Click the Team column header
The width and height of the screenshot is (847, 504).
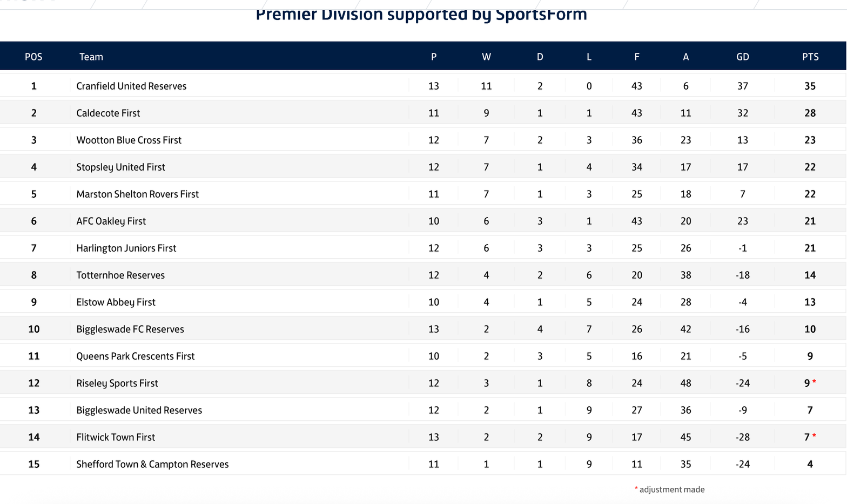[x=91, y=57]
